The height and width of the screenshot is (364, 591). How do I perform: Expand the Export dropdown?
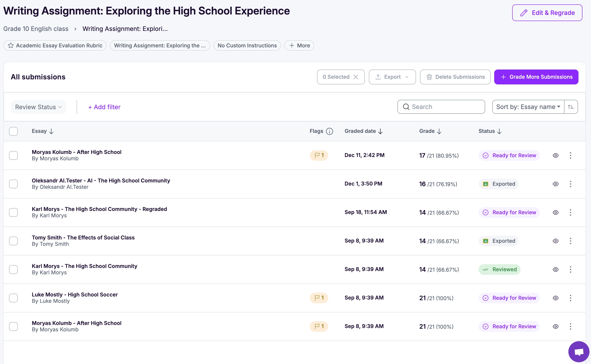tap(392, 77)
